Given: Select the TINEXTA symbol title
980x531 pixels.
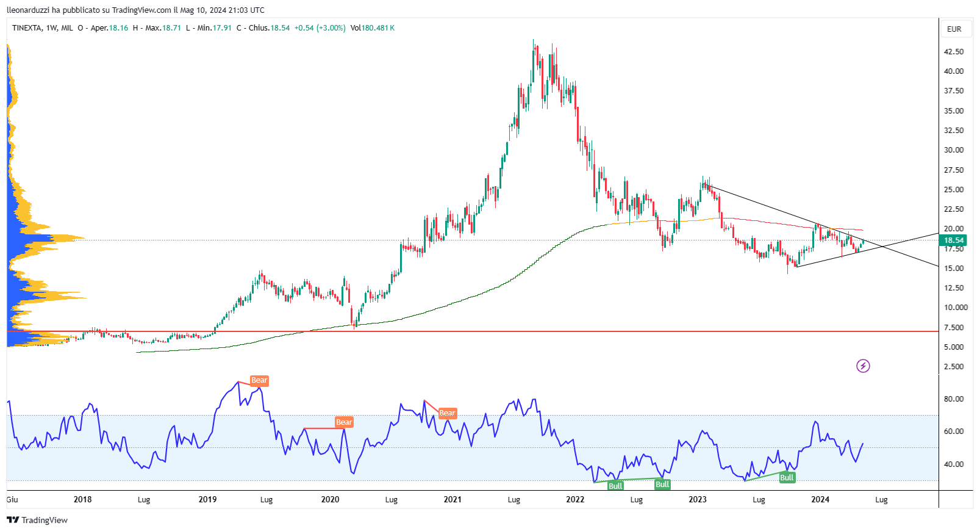Looking at the screenshot, I should (x=27, y=28).
